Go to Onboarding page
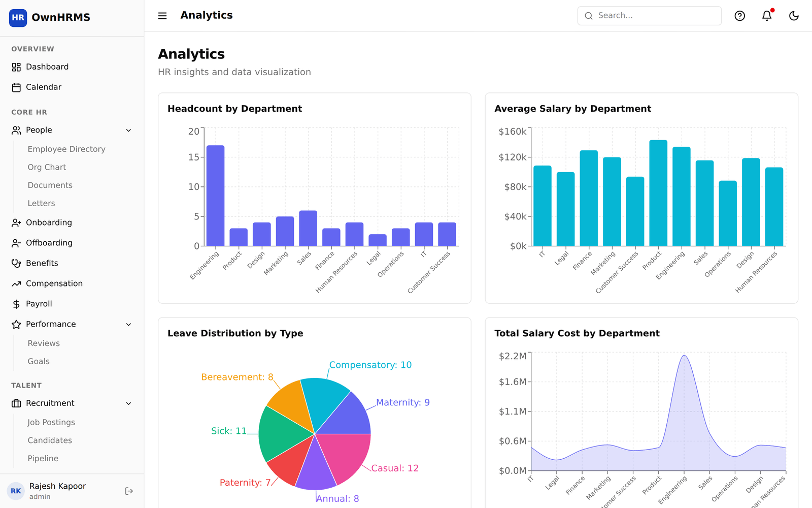 tap(72, 223)
